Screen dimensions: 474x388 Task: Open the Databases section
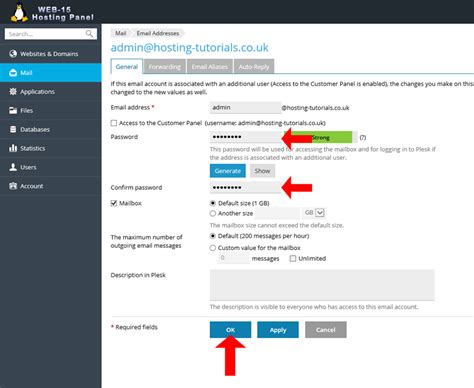click(51, 129)
